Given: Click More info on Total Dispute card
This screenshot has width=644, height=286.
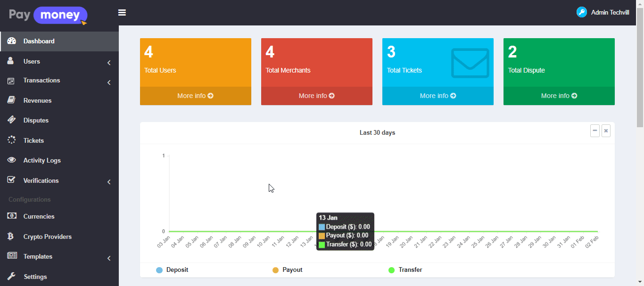Looking at the screenshot, I should click(559, 96).
